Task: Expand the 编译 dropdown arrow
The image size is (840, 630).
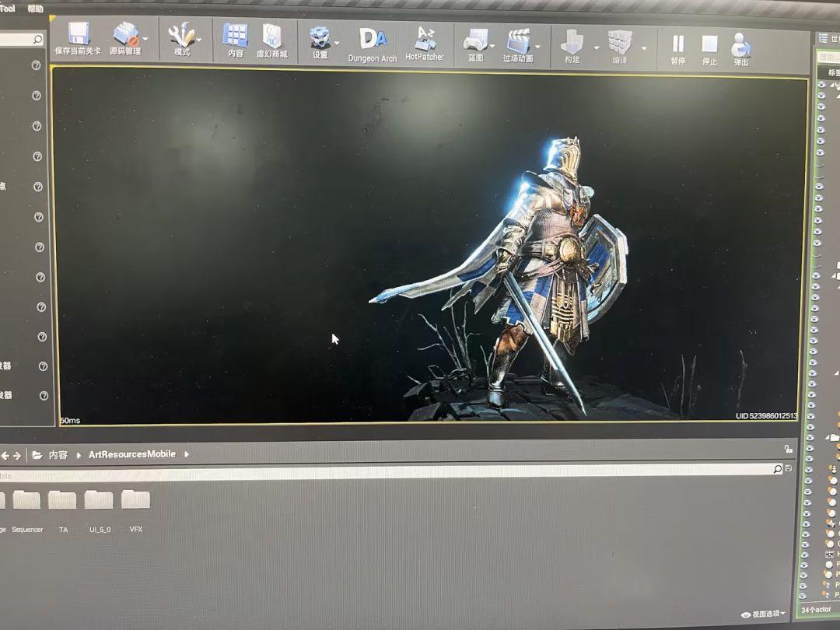Action: tap(645, 48)
